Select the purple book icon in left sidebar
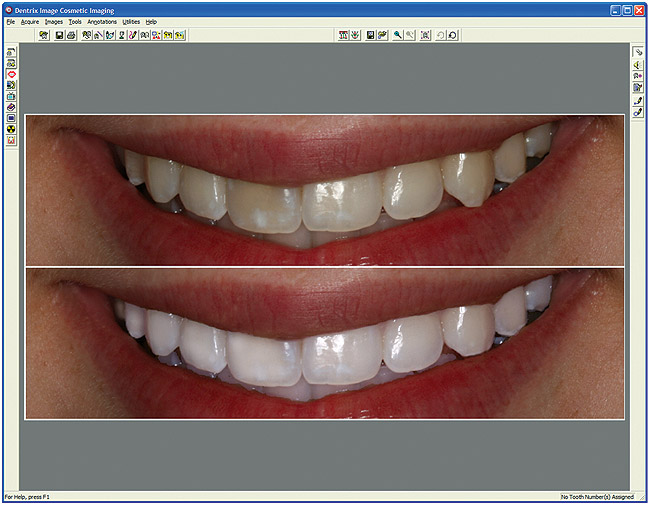Image resolution: width=650 pixels, height=506 pixels. [11, 107]
